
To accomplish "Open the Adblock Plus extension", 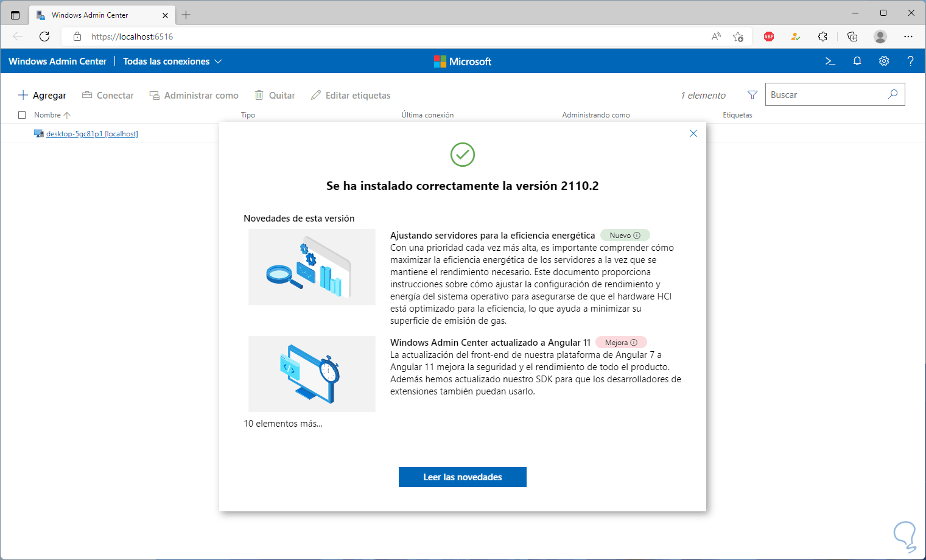I will [769, 37].
